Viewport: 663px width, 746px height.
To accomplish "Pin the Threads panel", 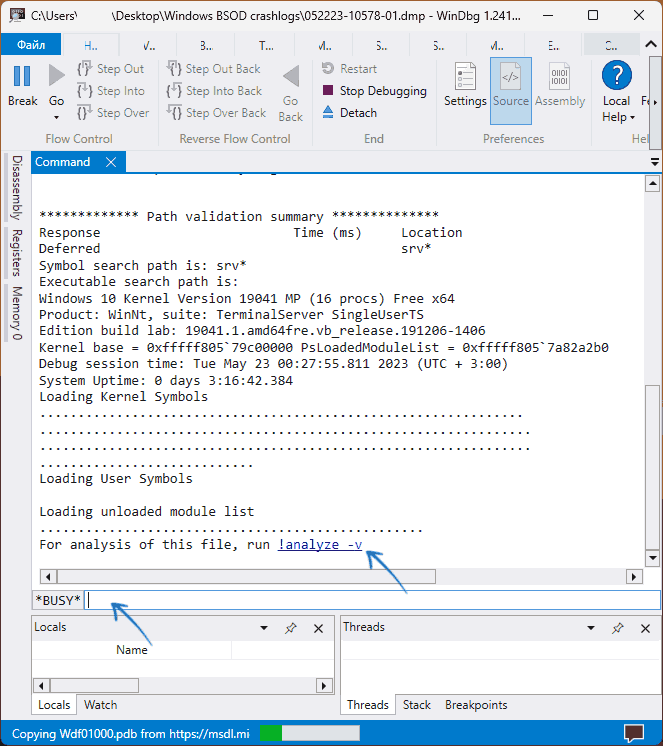I will pyautogui.click(x=617, y=628).
